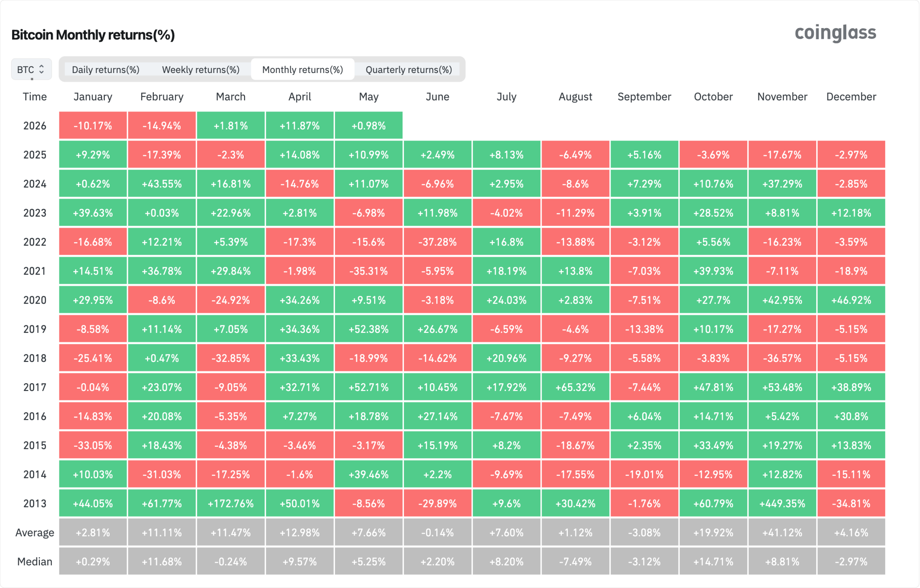Click the -7.49% August median cell
Image resolution: width=920 pixels, height=588 pixels.
[575, 561]
